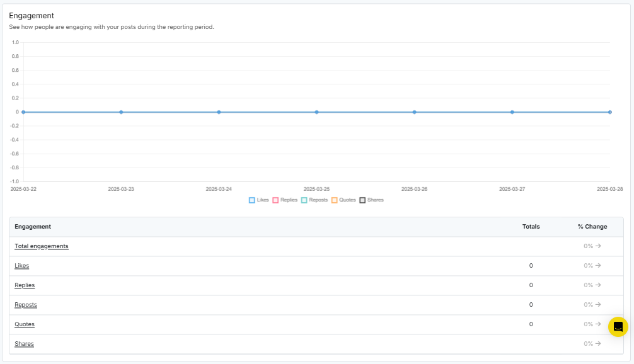This screenshot has height=364, width=634.
Task: Click the % Change column header
Action: (592, 227)
